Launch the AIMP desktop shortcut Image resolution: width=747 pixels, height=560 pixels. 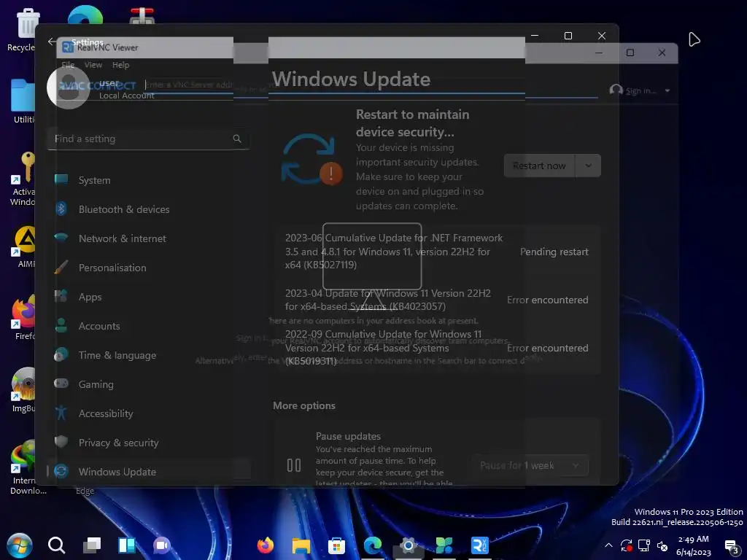point(25,246)
